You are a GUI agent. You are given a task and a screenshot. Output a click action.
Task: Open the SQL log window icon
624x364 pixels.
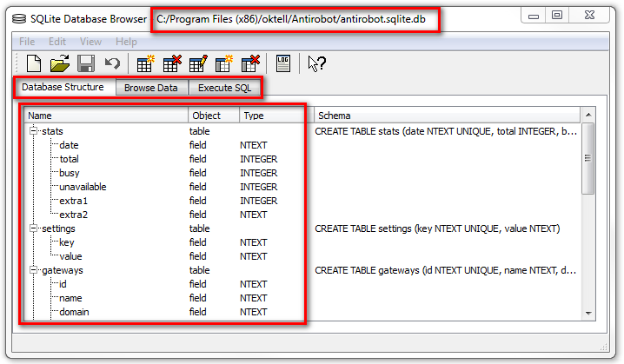click(x=282, y=63)
